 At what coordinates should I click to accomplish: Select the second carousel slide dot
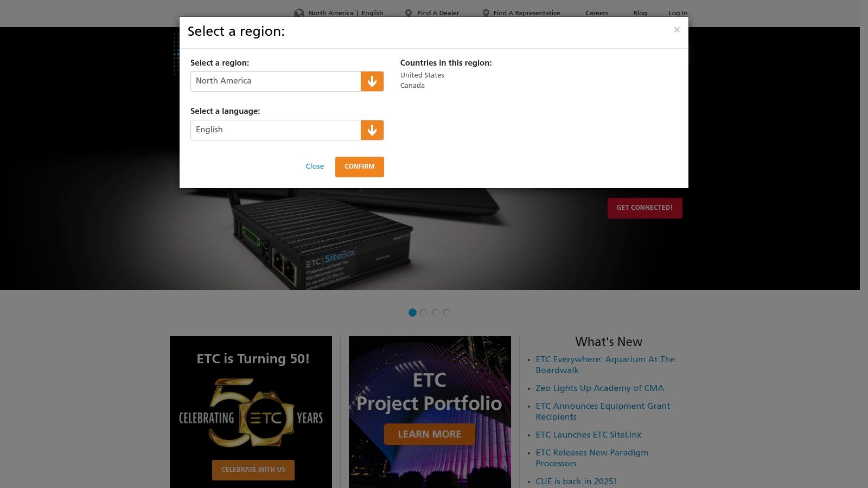tap(424, 313)
